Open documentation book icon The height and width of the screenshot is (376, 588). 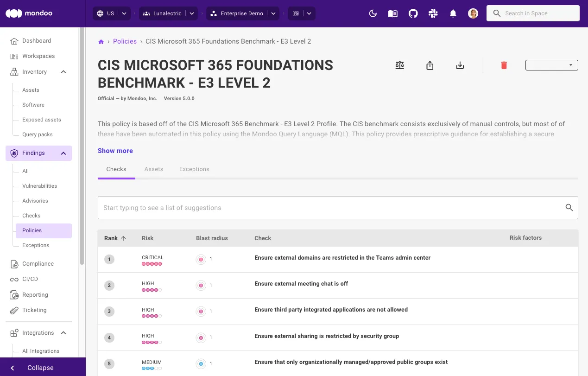(393, 13)
